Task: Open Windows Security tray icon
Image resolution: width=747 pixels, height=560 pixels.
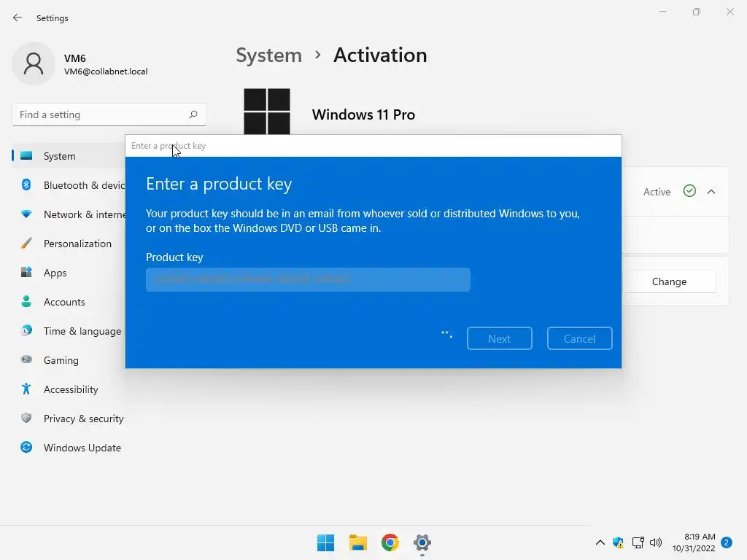Action: coord(619,542)
